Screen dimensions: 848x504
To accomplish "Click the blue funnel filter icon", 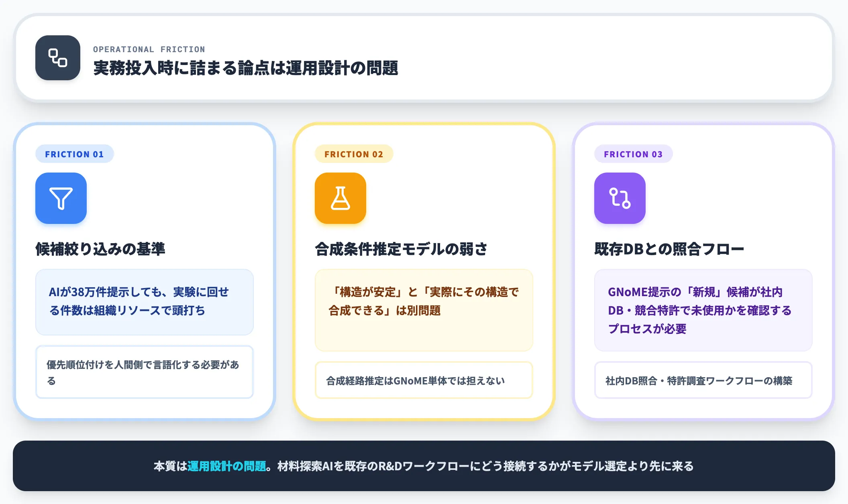I will tap(61, 198).
